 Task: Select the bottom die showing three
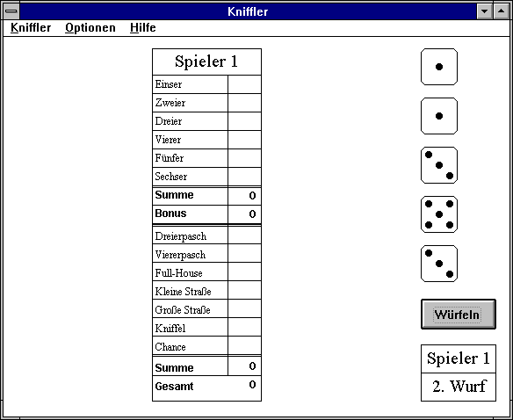click(439, 264)
